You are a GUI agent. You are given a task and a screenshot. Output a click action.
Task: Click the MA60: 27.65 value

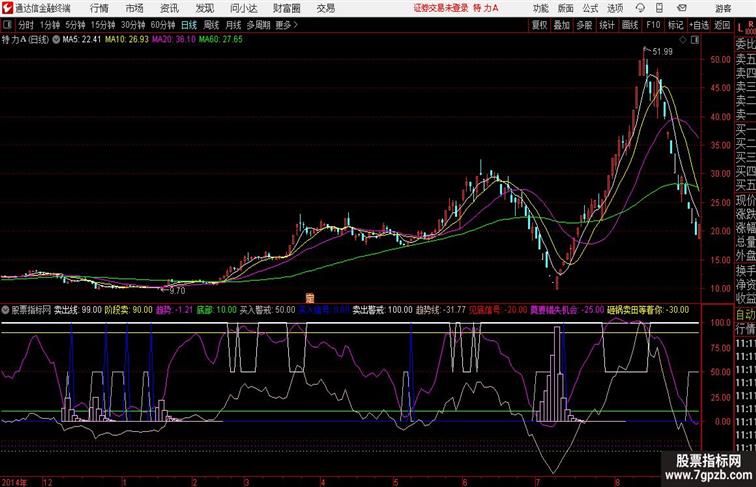point(221,40)
